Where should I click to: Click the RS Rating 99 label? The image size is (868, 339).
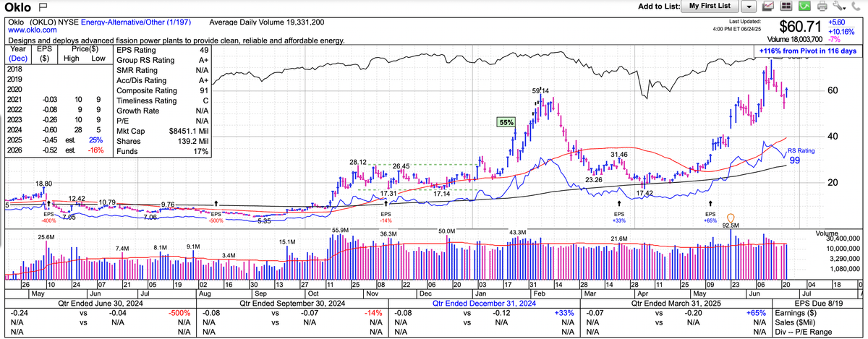(x=802, y=155)
